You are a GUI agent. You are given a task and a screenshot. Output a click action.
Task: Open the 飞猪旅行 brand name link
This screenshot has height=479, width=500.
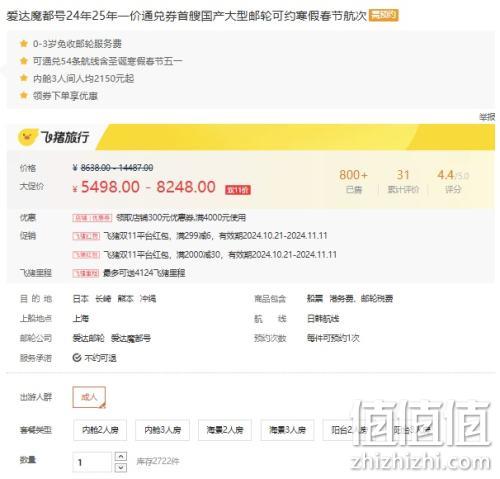coord(65,137)
